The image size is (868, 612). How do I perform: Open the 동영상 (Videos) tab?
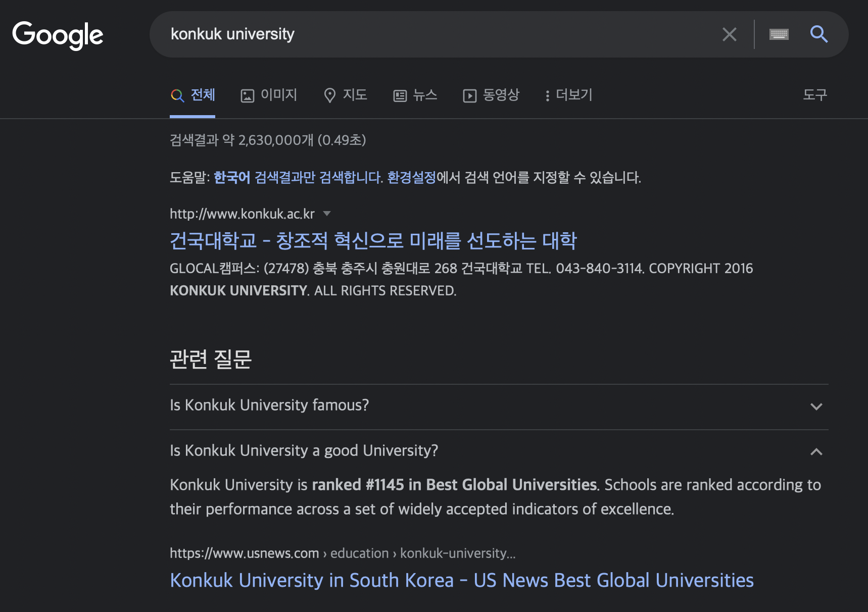[x=491, y=95]
